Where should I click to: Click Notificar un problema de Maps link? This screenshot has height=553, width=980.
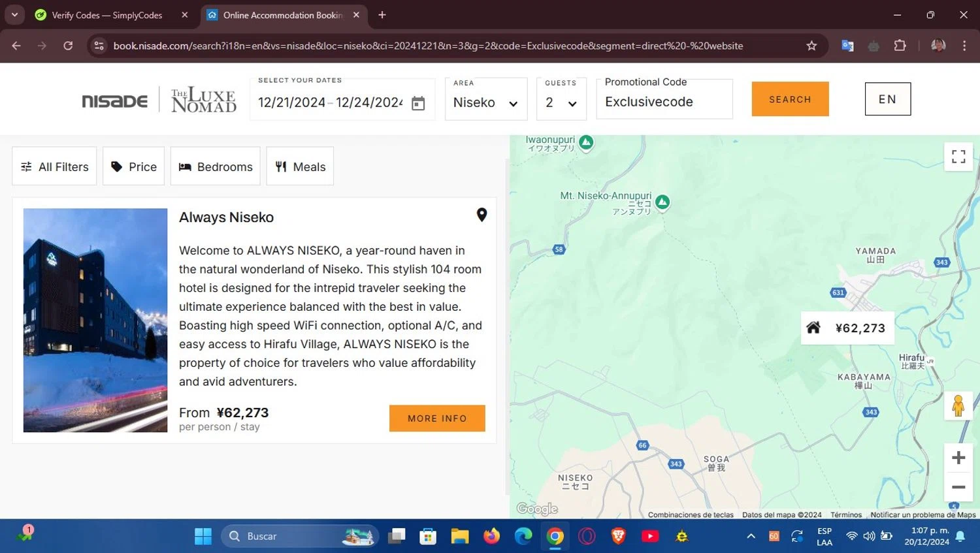[923, 514]
